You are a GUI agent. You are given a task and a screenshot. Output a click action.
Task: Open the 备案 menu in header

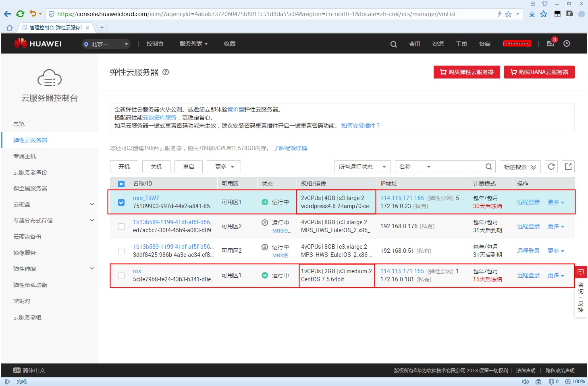point(485,44)
